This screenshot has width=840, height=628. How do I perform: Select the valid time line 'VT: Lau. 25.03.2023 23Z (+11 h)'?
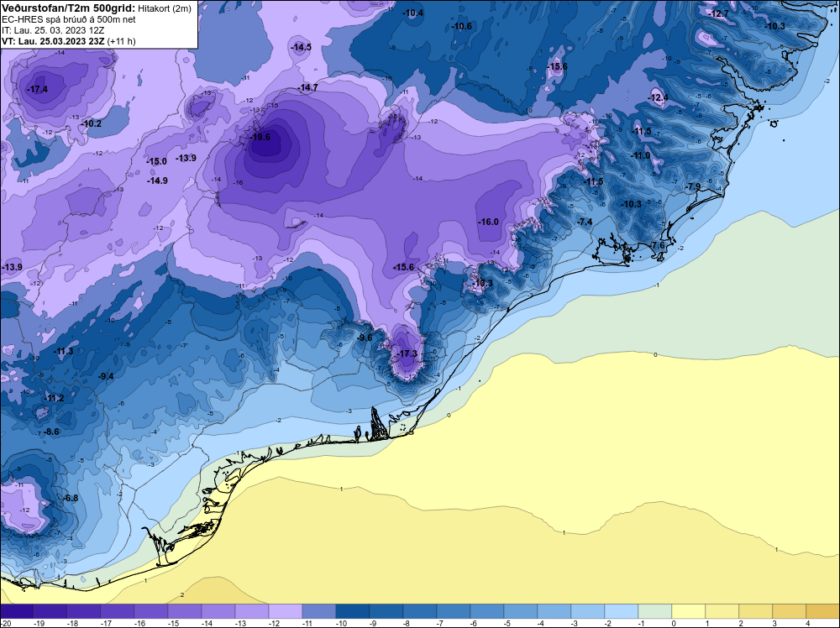click(x=69, y=41)
